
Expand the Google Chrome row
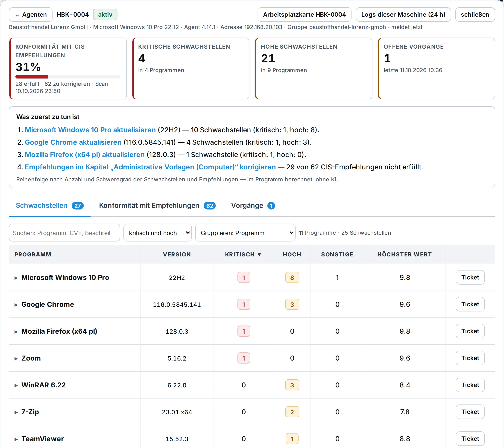(16, 305)
